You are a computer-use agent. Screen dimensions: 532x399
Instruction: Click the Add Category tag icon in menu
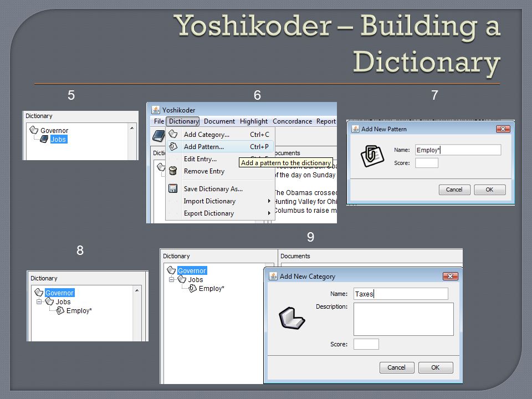pyautogui.click(x=173, y=134)
